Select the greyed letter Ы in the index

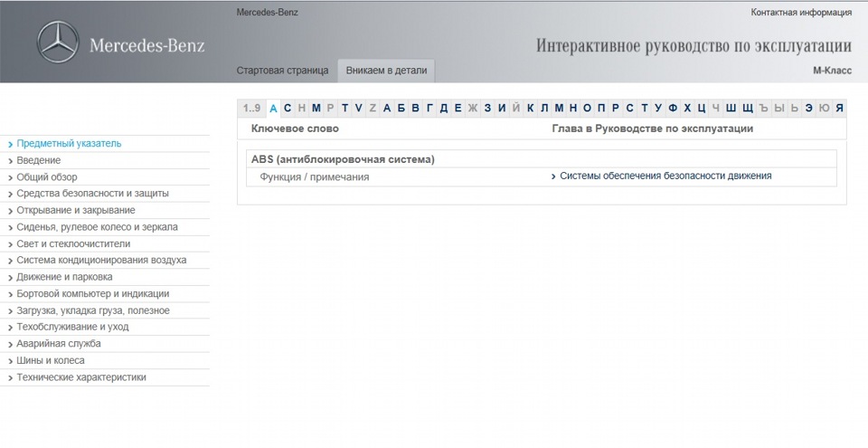pyautogui.click(x=779, y=108)
